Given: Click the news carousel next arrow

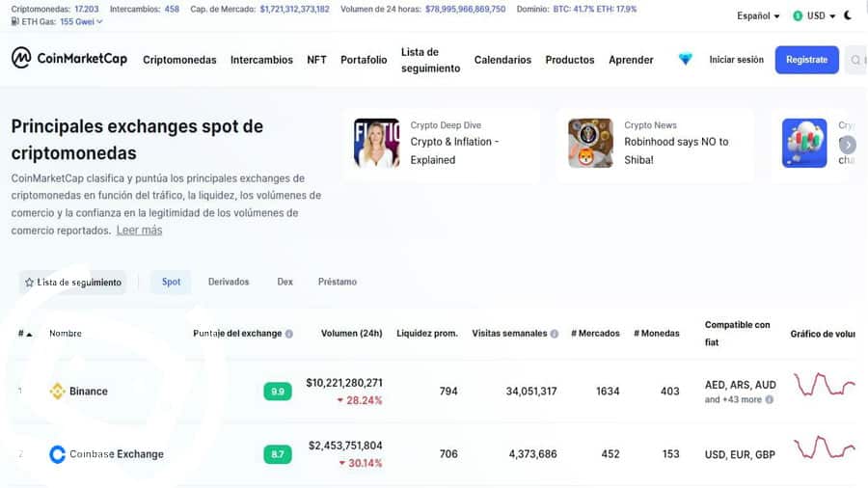Looking at the screenshot, I should click(848, 145).
